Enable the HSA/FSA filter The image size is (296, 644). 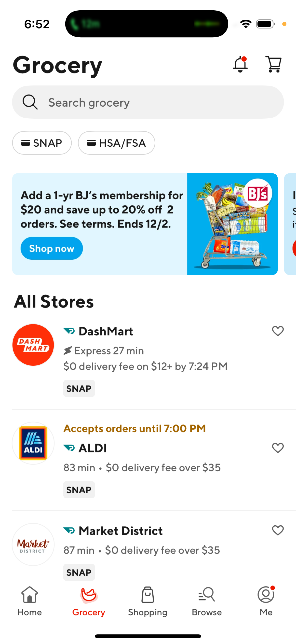coord(116,143)
